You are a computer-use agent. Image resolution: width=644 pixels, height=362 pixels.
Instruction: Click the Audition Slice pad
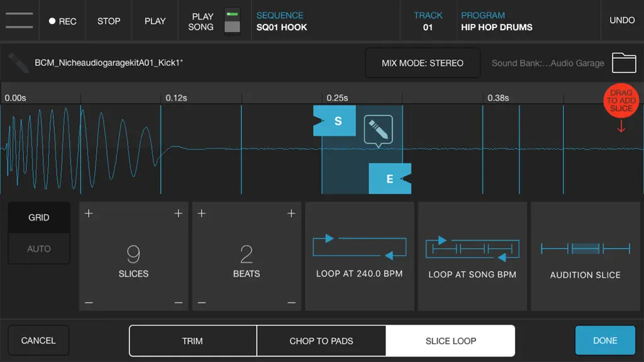click(x=586, y=256)
